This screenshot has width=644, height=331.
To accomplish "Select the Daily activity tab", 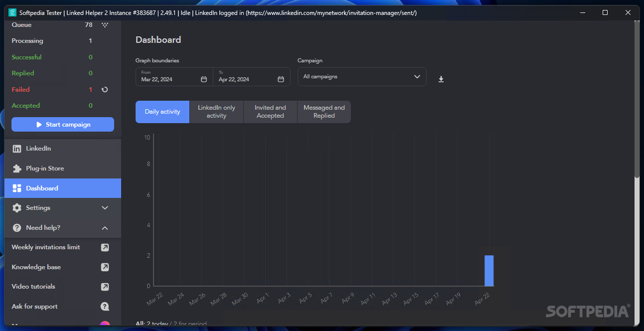I will click(x=162, y=112).
